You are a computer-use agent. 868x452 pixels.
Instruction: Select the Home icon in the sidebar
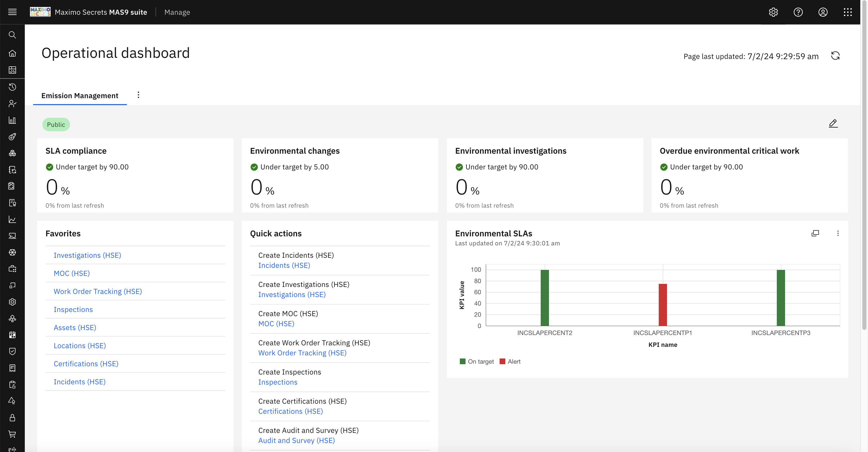point(12,53)
